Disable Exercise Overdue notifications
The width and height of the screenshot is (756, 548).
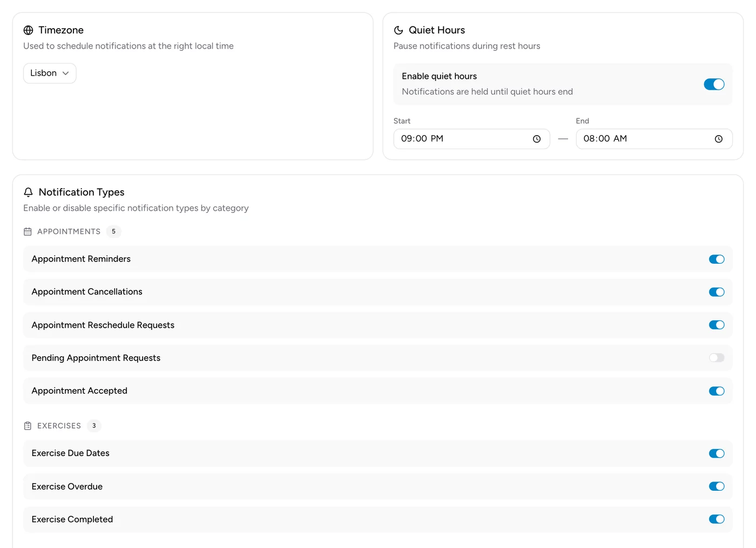pos(717,486)
